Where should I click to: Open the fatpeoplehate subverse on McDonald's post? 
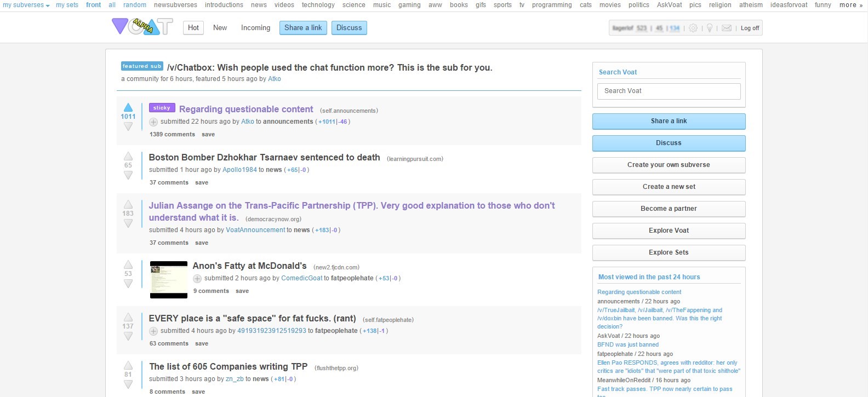[352, 278]
